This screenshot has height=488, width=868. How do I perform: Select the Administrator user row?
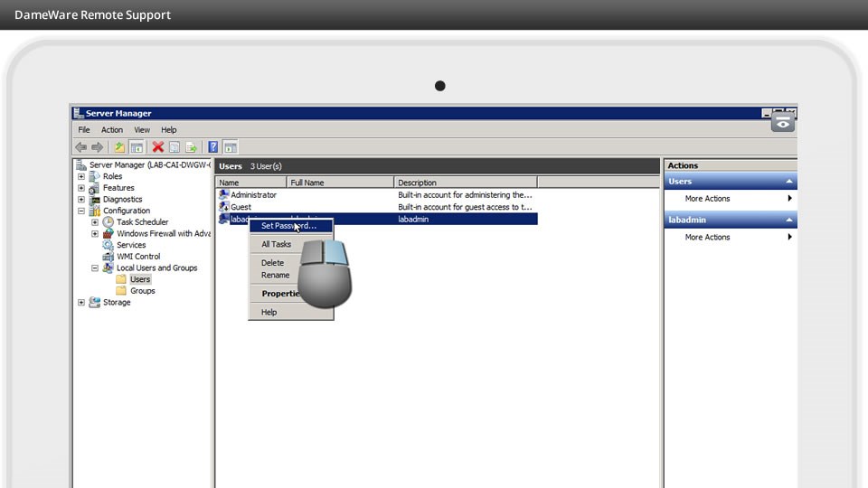click(376, 195)
